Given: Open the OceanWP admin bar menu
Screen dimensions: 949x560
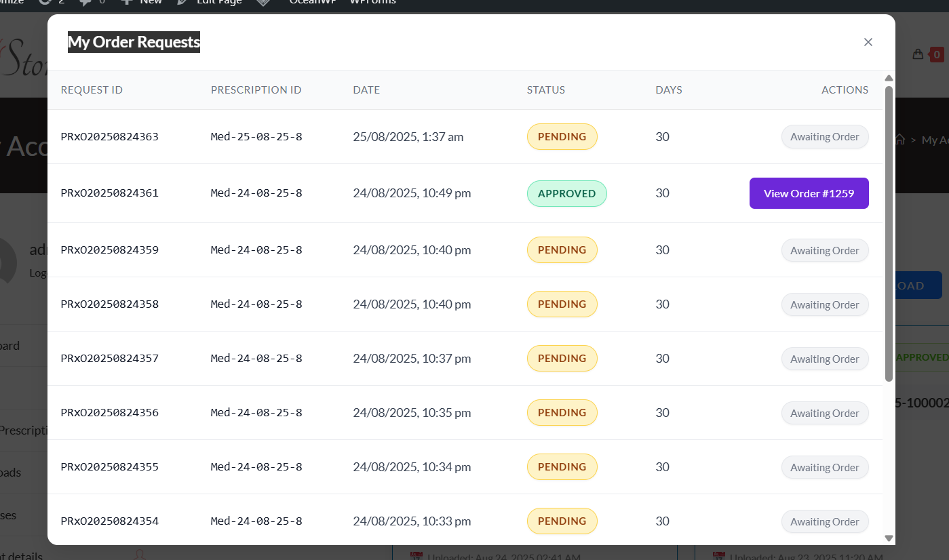Looking at the screenshot, I should tap(313, 2).
